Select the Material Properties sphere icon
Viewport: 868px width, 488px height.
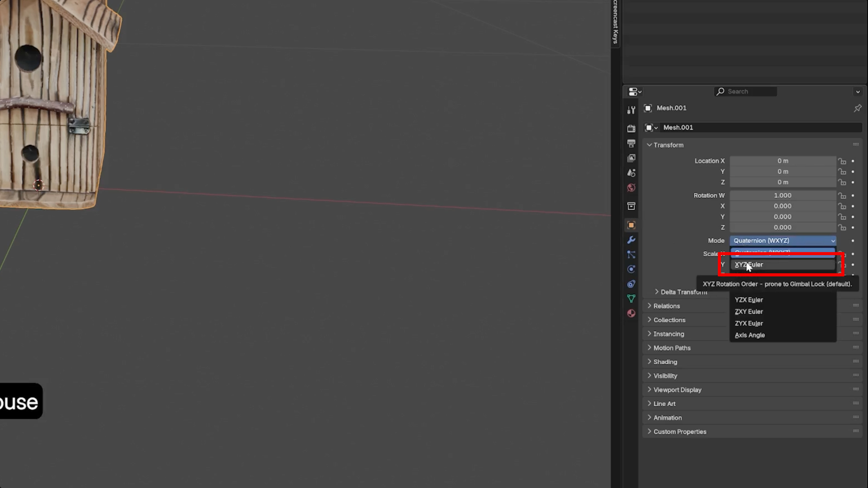click(x=631, y=313)
